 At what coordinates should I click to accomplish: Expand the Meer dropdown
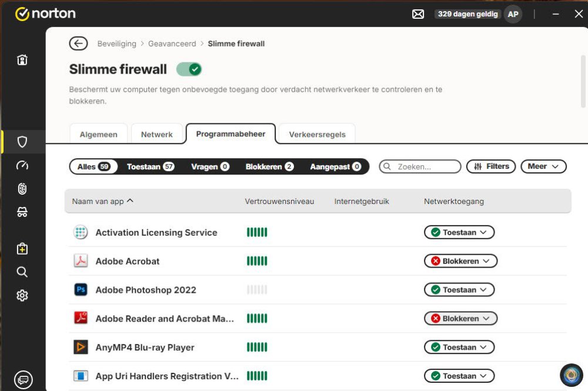tap(543, 166)
